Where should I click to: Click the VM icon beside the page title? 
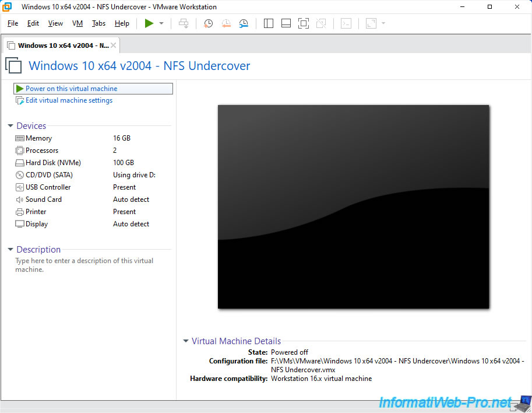pyautogui.click(x=13, y=65)
